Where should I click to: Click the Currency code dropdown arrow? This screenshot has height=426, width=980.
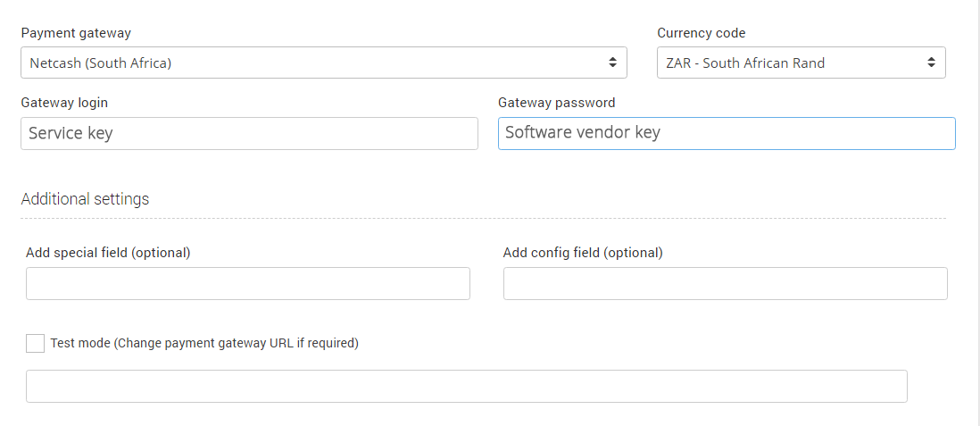pyautogui.click(x=931, y=63)
